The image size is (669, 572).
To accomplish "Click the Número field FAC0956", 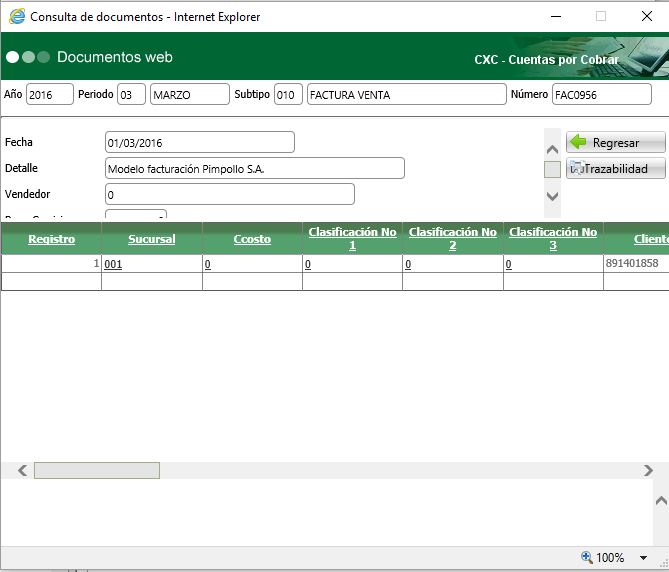I will point(602,94).
